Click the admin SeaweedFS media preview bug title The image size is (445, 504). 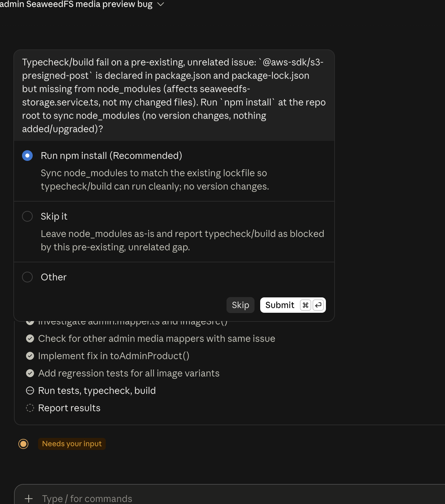(x=76, y=4)
